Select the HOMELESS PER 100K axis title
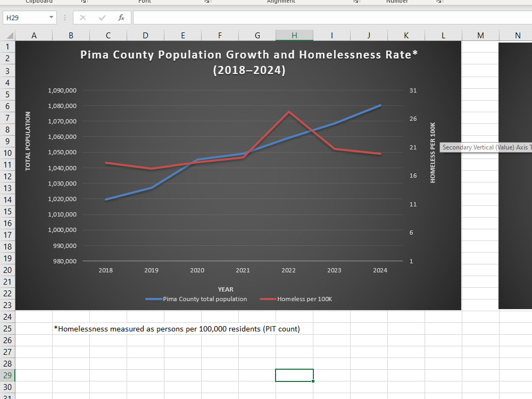The height and width of the screenshot is (399, 532). click(433, 153)
